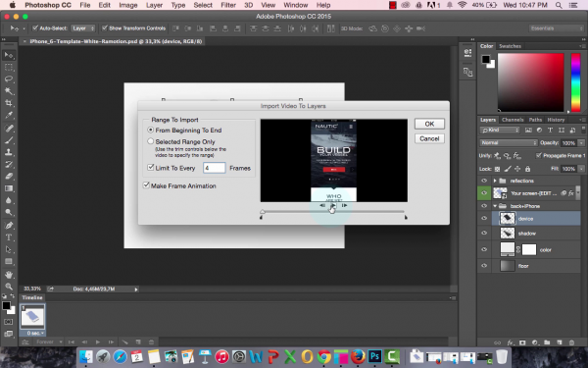The width and height of the screenshot is (588, 368).
Task: Open Photoshop app in the Dock
Action: (374, 356)
